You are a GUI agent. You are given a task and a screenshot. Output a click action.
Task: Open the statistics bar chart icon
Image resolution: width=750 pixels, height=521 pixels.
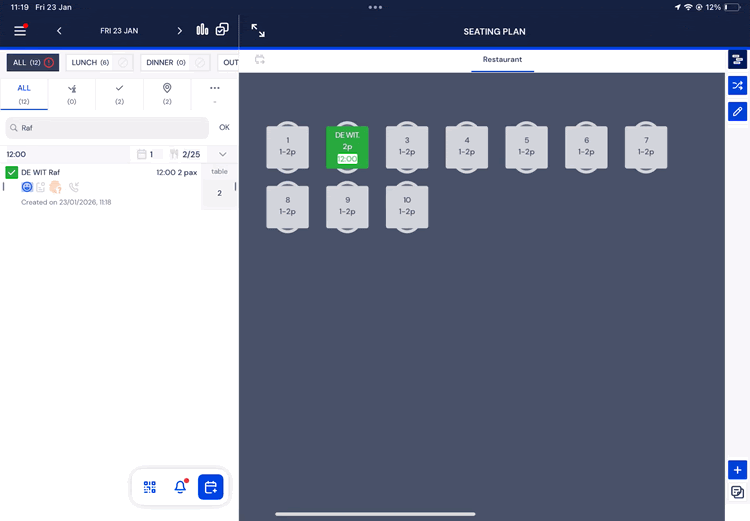[203, 30]
